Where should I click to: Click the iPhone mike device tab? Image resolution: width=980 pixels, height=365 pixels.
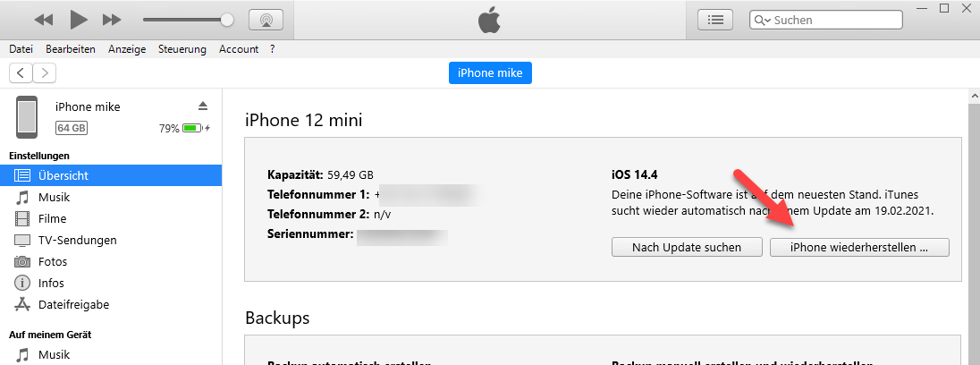point(490,72)
